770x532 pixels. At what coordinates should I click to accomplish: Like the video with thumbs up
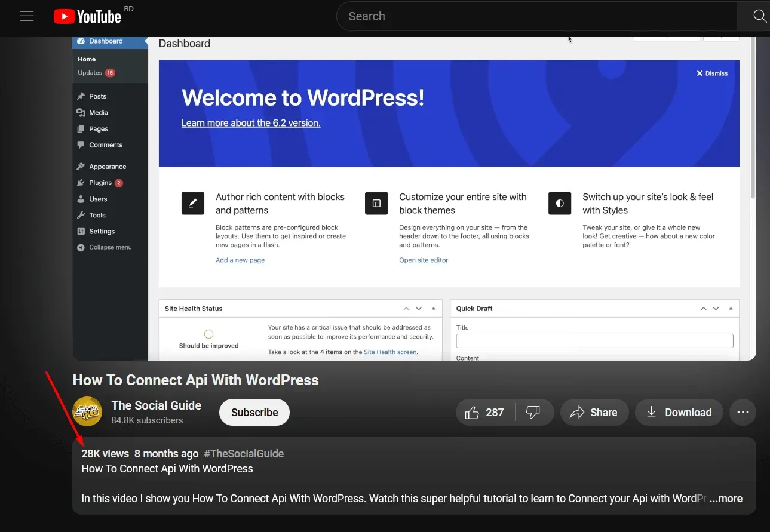coord(484,412)
